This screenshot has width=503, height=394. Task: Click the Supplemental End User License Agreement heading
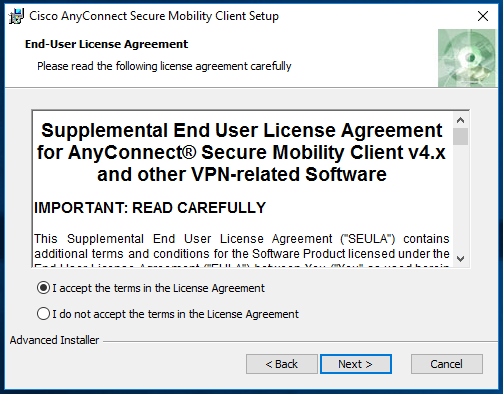pyautogui.click(x=241, y=152)
